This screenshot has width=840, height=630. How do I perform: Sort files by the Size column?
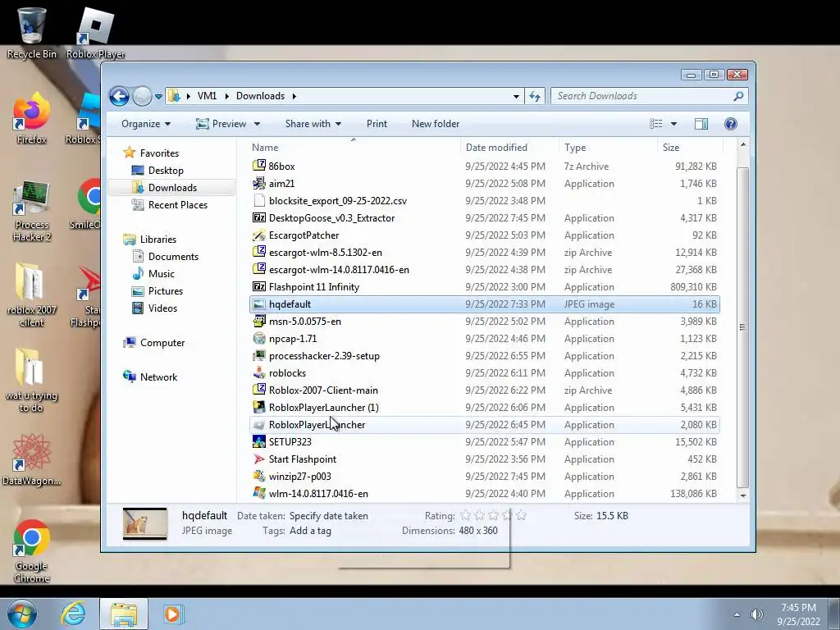(689, 148)
